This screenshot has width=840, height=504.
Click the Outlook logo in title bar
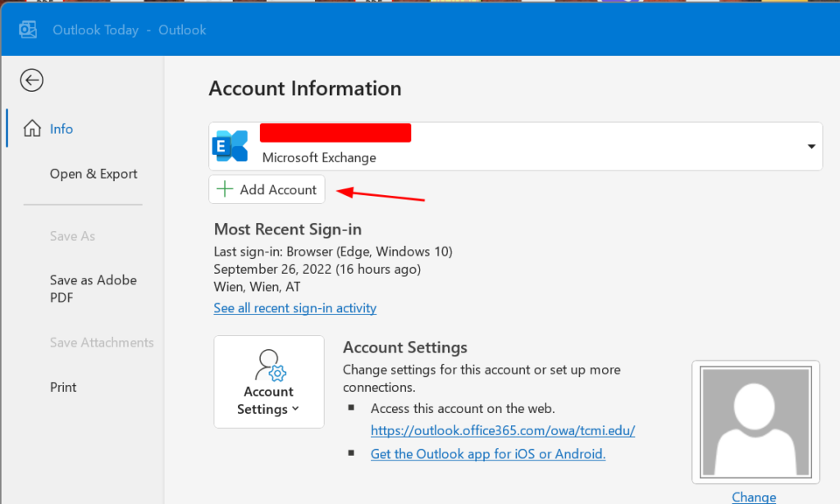pyautogui.click(x=28, y=30)
